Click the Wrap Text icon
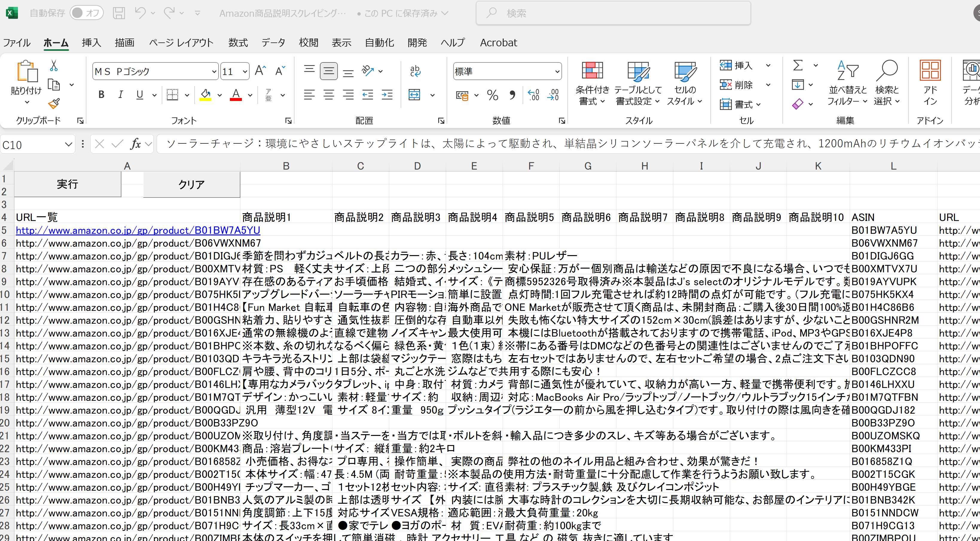The height and width of the screenshot is (541, 980). (415, 71)
